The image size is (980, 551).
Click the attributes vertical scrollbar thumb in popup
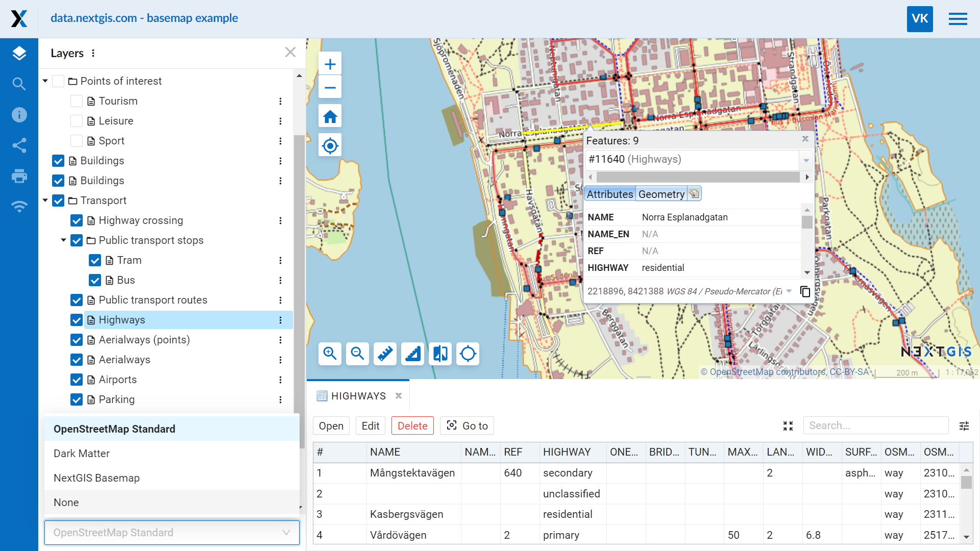(x=807, y=222)
